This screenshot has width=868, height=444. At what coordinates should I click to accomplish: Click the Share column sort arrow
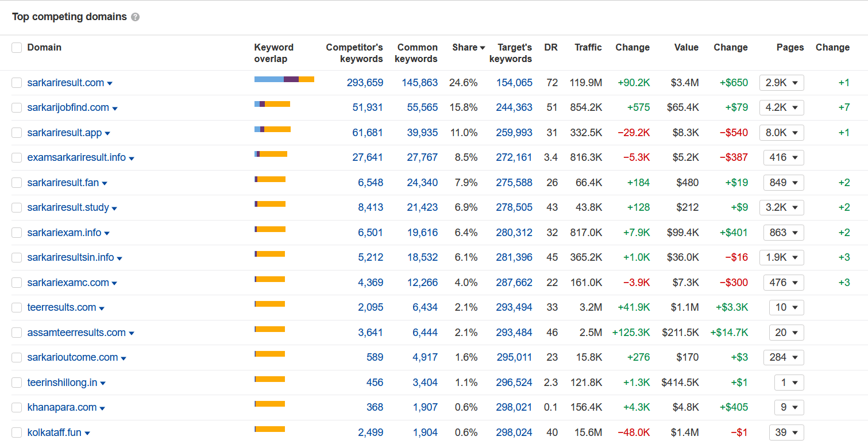[483, 48]
